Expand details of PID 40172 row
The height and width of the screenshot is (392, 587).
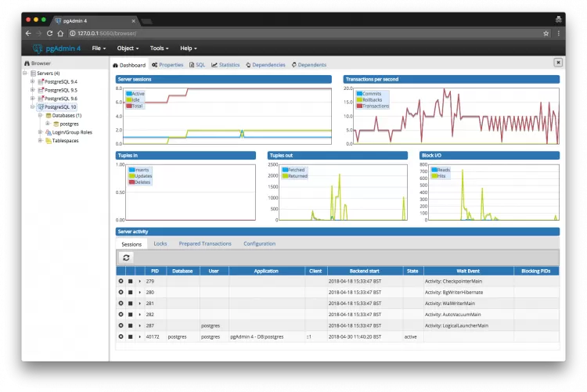pos(140,336)
